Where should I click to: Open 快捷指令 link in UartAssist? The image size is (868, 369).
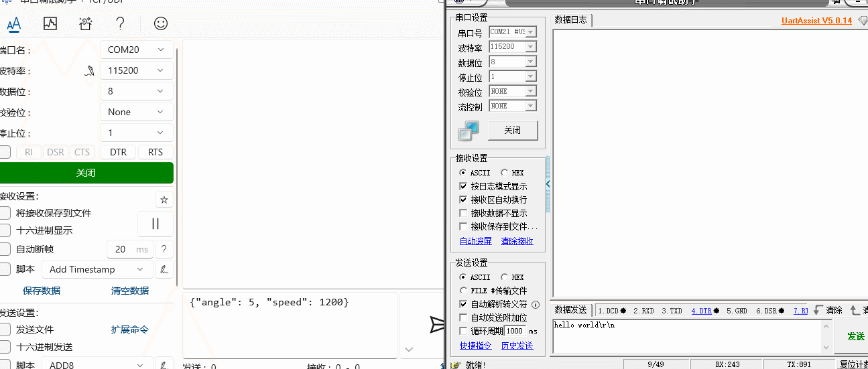(x=476, y=346)
